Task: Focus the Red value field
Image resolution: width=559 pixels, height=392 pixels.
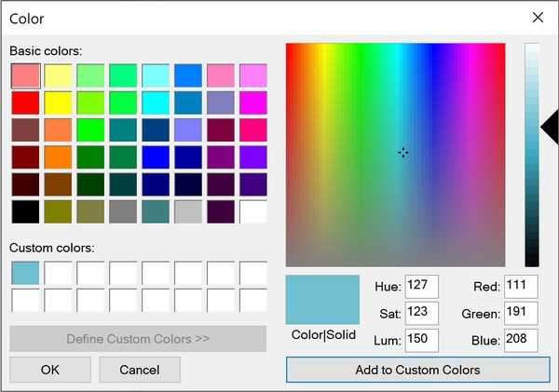Action: coord(521,287)
